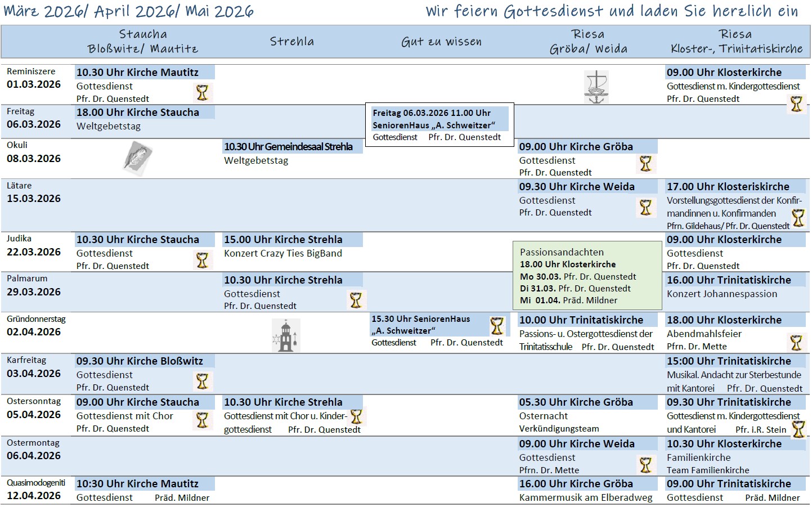Click the feather image in the Okuli row
812x507 pixels.
[138, 158]
